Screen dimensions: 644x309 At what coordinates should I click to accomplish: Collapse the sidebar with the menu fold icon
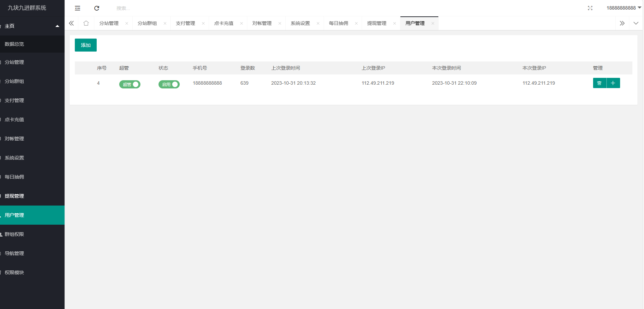point(78,8)
